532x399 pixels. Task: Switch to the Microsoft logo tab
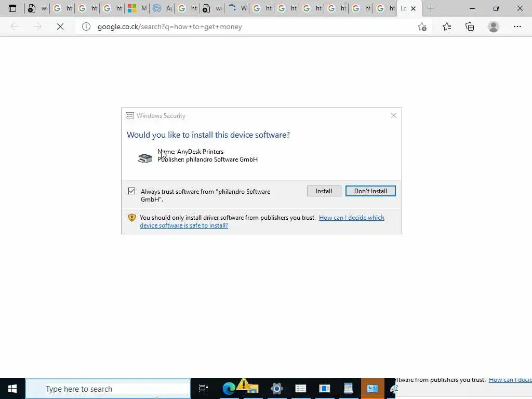pos(137,8)
